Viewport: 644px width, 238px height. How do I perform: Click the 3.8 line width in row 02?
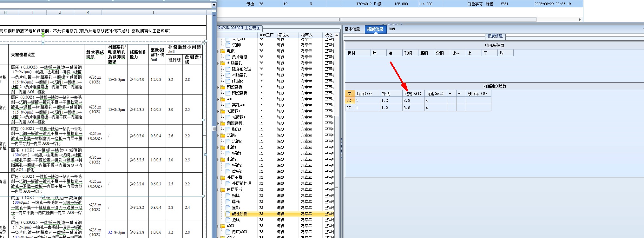413,101
